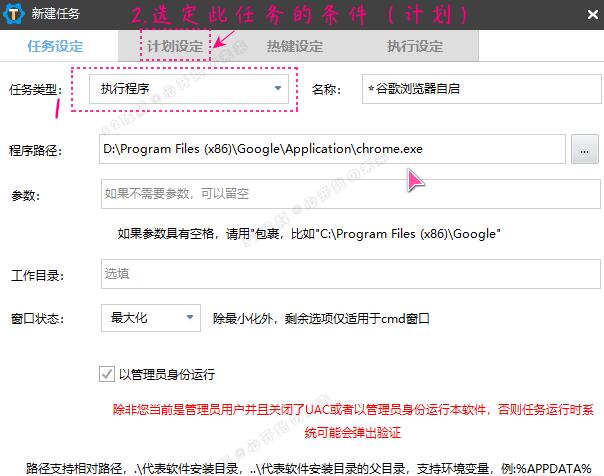Click the 新建任务 title text
The image size is (604, 476).
click(x=56, y=14)
